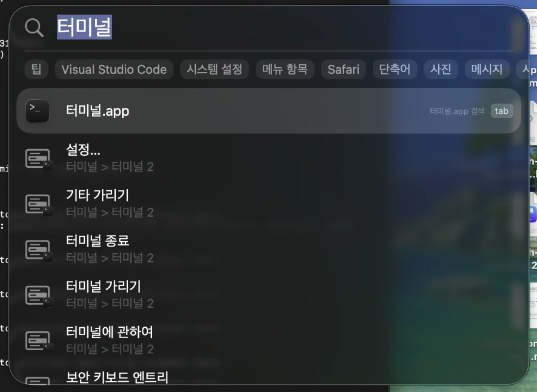Screen dimensions: 537x392
Task: Click the 팁 filter chip
Action: pyautogui.click(x=36, y=69)
